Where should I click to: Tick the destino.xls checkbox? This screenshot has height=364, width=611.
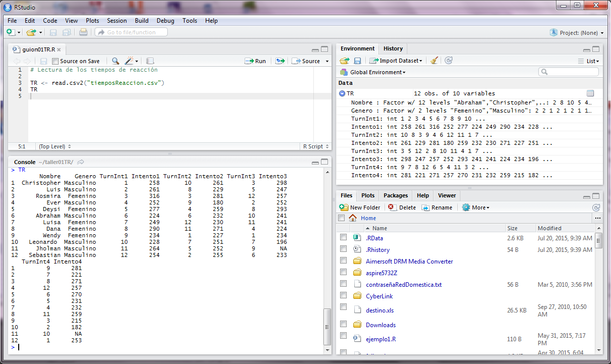point(344,307)
